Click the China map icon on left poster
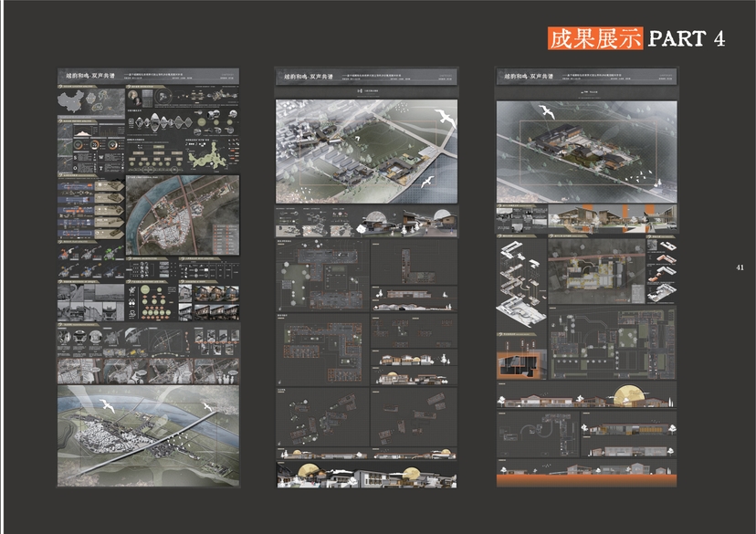Screen dimensions: 756x534 [69, 99]
